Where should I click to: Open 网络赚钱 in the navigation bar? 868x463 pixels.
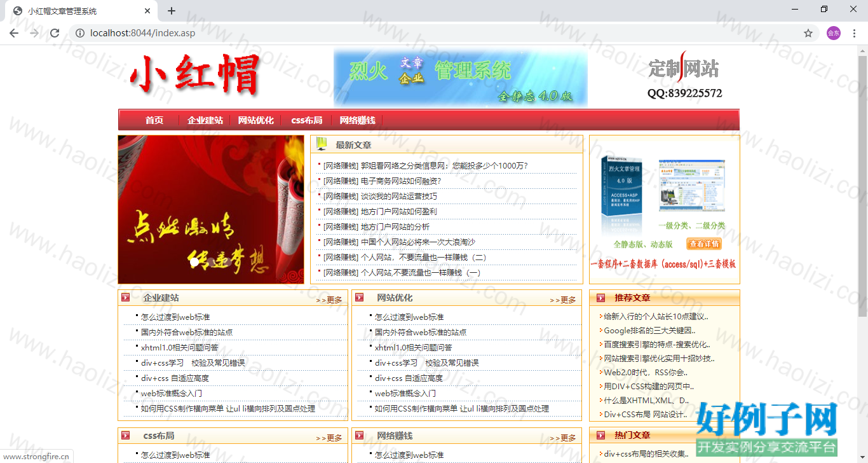[358, 120]
